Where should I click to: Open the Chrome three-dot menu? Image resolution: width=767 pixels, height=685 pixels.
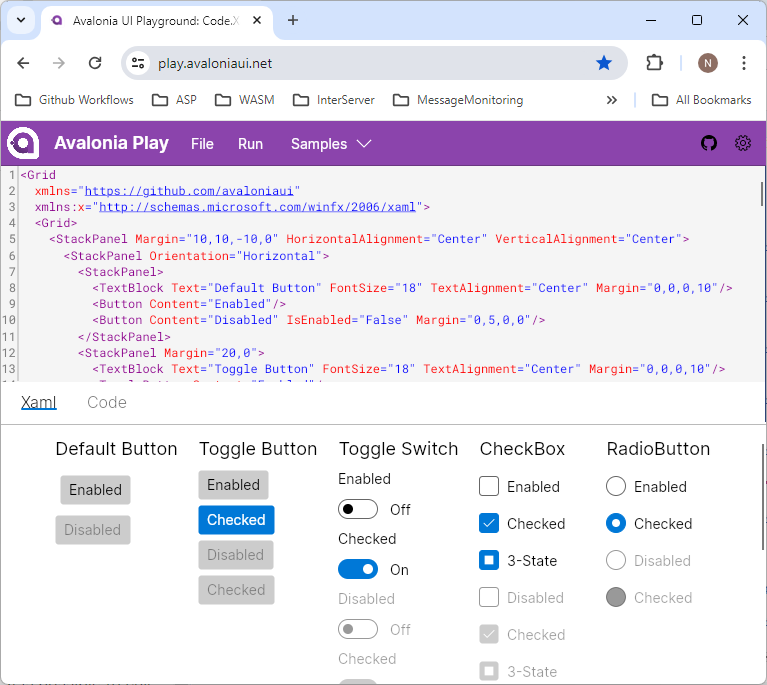point(744,63)
